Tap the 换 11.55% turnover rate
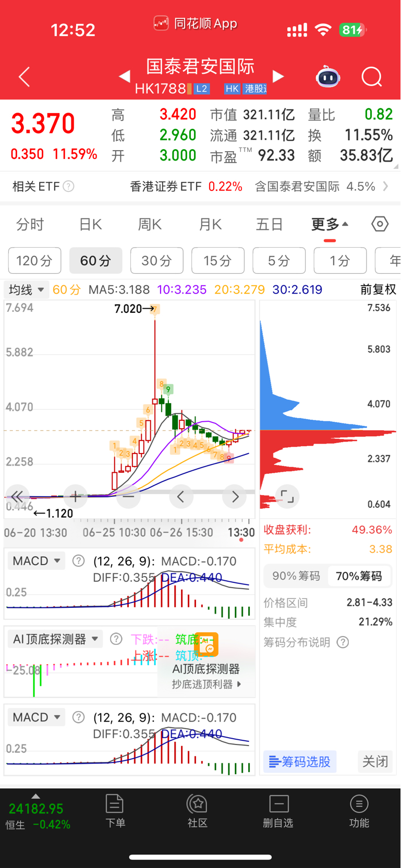This screenshot has width=401, height=868. (x=350, y=135)
